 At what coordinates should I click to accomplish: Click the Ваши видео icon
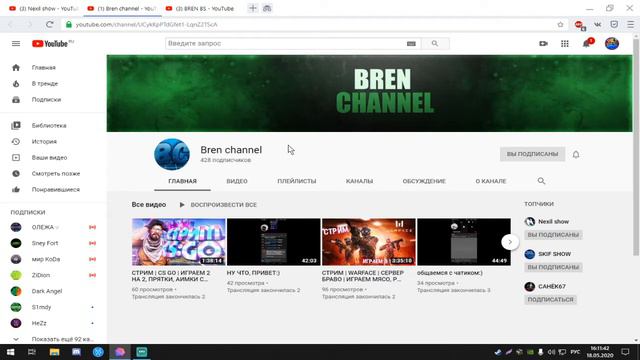(x=16, y=158)
